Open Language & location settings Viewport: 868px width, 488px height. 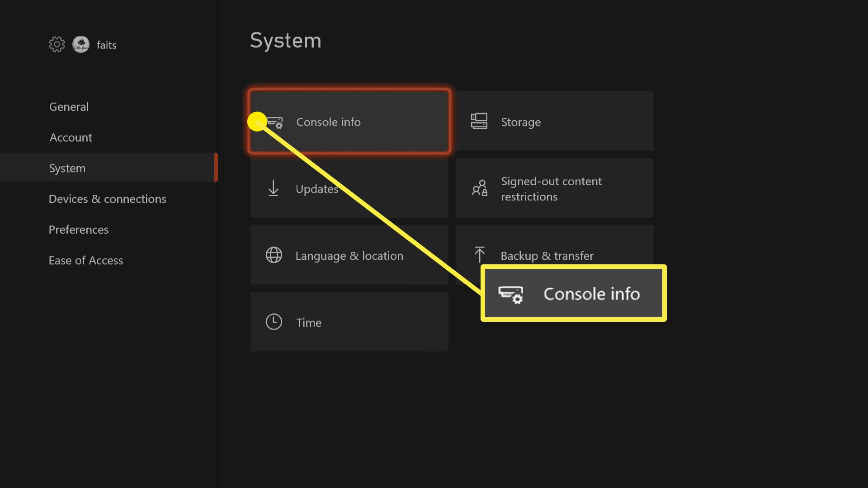(349, 256)
